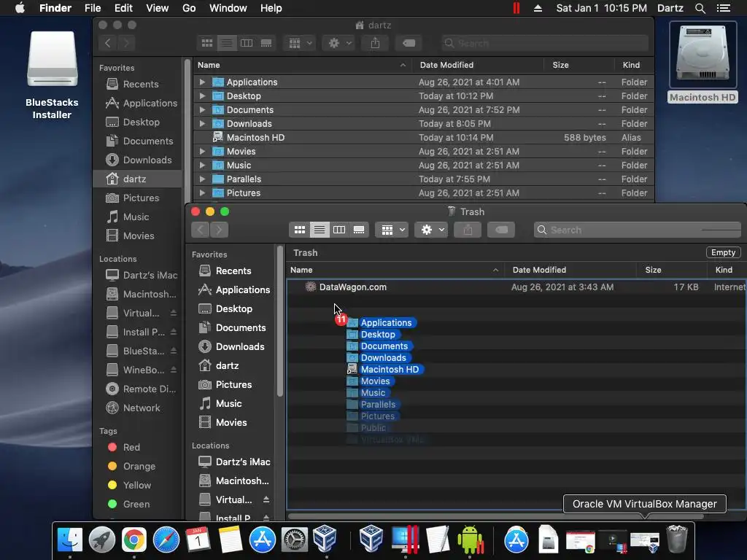Open the Go menu
The height and width of the screenshot is (560, 747).
point(189,8)
